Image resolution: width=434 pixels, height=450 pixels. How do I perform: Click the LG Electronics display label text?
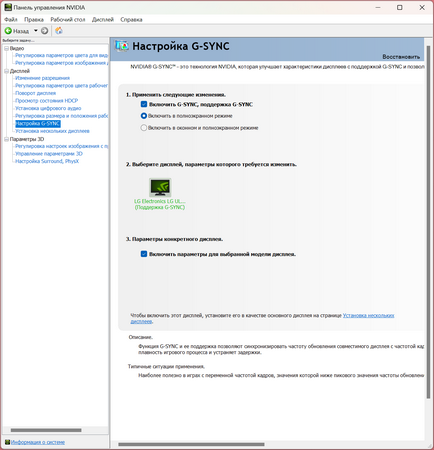tap(160, 204)
